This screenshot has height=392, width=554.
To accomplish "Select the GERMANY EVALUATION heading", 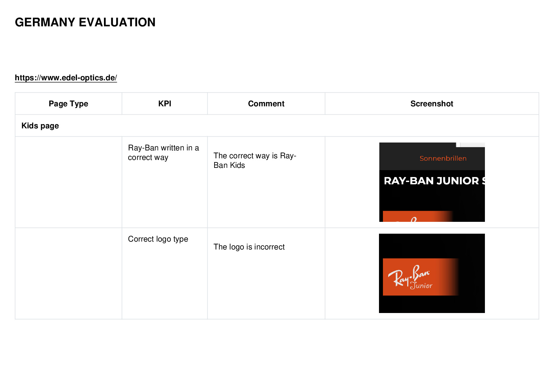I will (85, 22).
